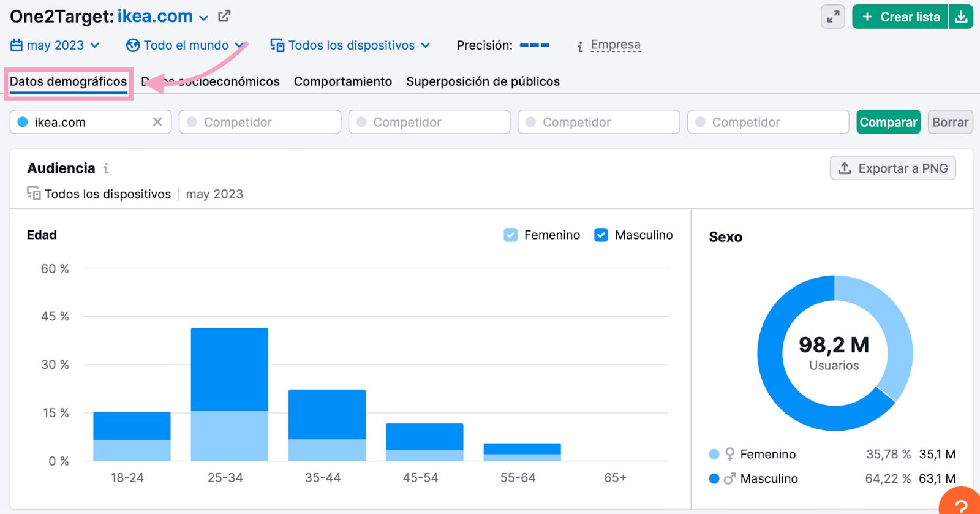
Task: Click the 65+ age axis label
Action: pyautogui.click(x=615, y=477)
